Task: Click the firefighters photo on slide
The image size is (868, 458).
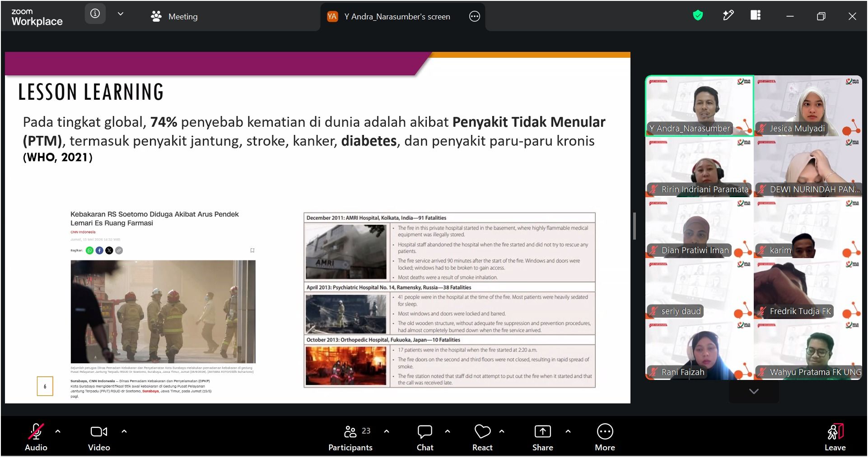Action: (163, 311)
